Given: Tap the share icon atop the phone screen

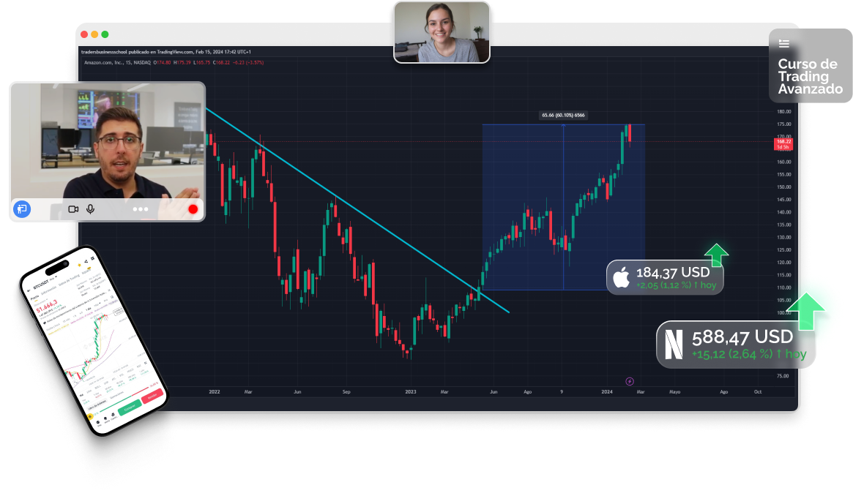Looking at the screenshot, I should [x=86, y=261].
